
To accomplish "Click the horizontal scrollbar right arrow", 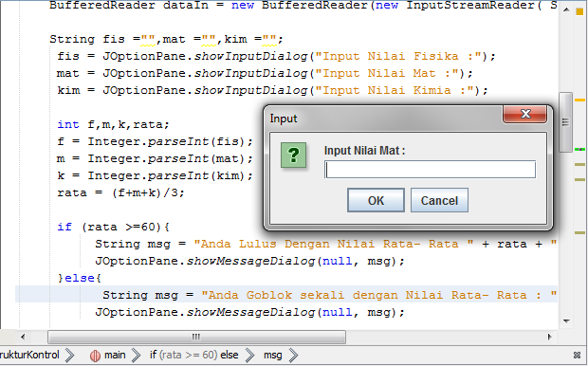I will click(550, 337).
